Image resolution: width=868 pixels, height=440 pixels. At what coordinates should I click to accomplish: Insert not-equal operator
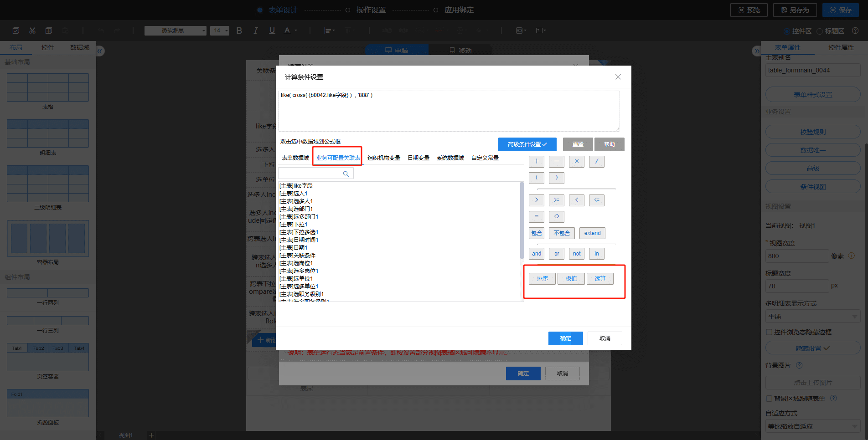pos(557,216)
